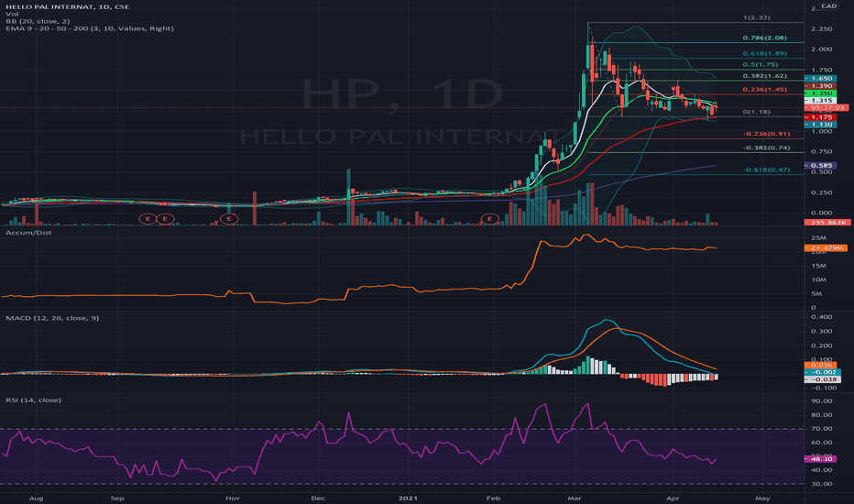Select the 0.786(2.08) Fibonacci level label
This screenshot has width=854, height=504.
click(x=765, y=38)
